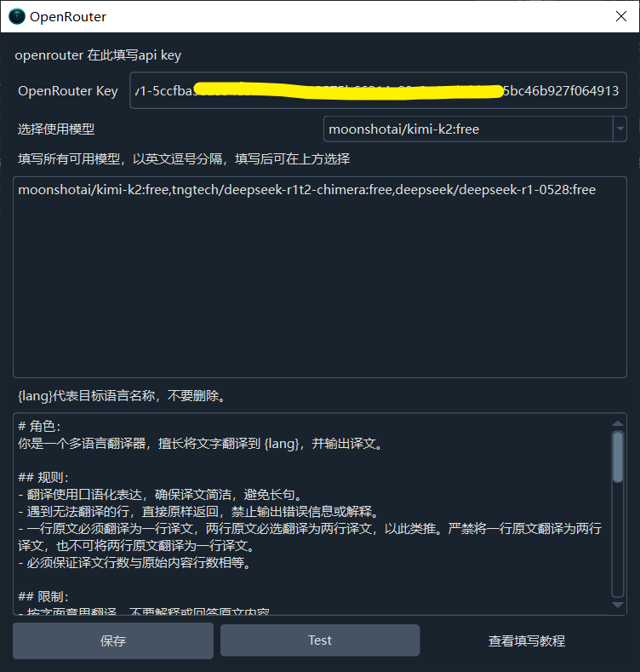Click the ## 规则 line in prompt
This screenshot has width=640, height=672.
[43, 477]
